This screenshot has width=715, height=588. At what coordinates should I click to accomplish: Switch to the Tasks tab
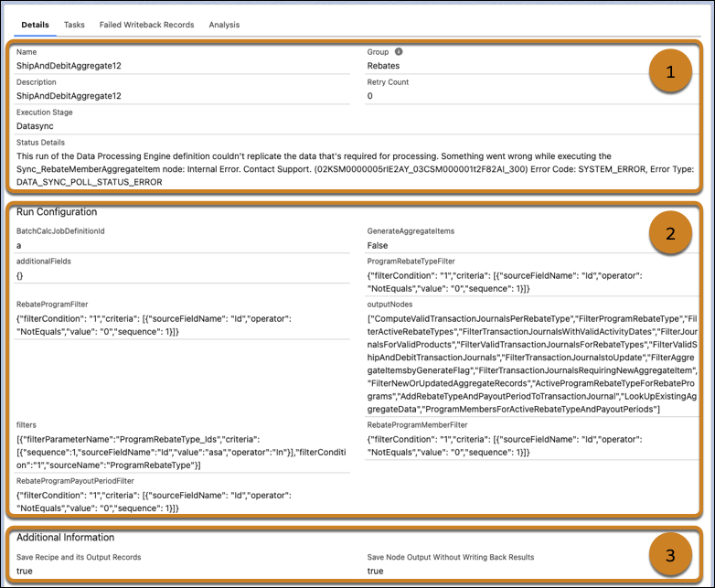74,25
